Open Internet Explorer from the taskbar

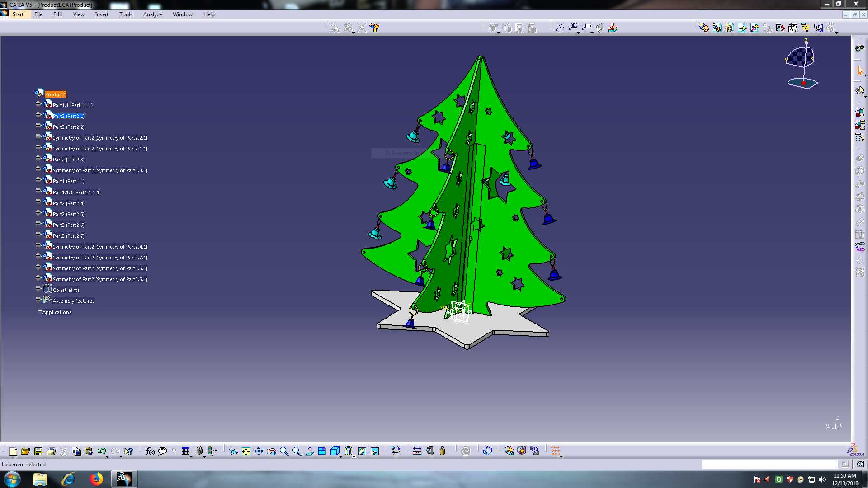tap(68, 479)
